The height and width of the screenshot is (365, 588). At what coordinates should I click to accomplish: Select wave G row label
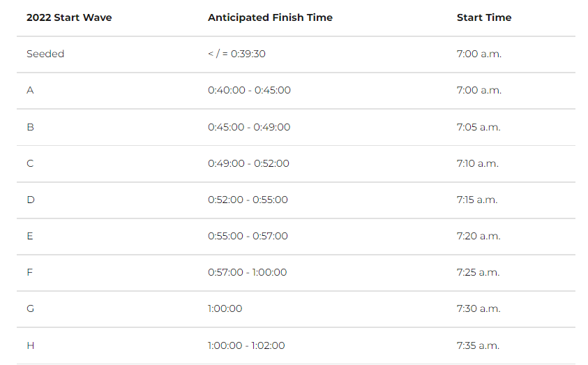pyautogui.click(x=31, y=308)
